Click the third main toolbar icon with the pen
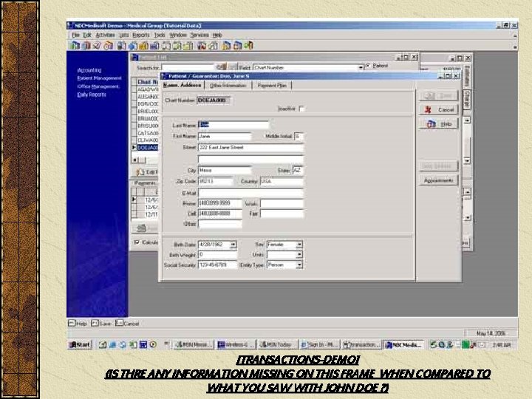Image resolution: width=532 pixels, height=399 pixels. (x=97, y=46)
